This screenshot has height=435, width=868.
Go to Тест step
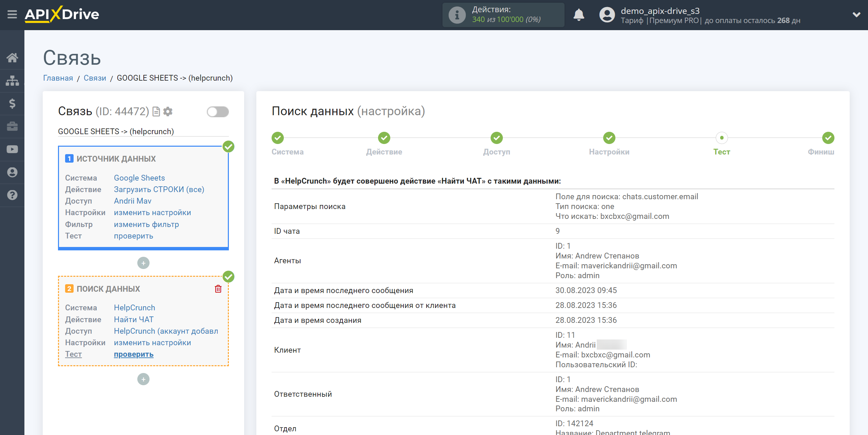(x=722, y=138)
